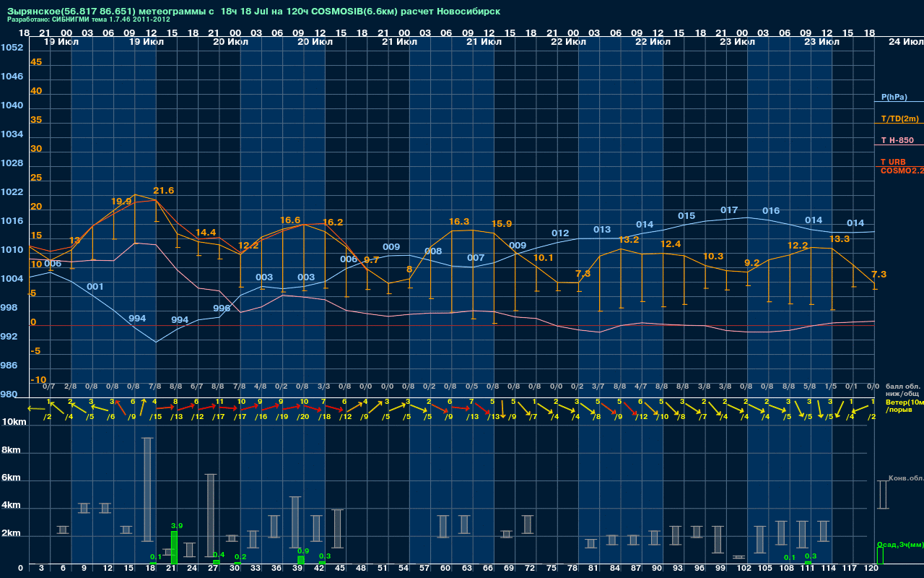Click the 16.3 temperature value
924x578 pixels.
click(x=459, y=222)
